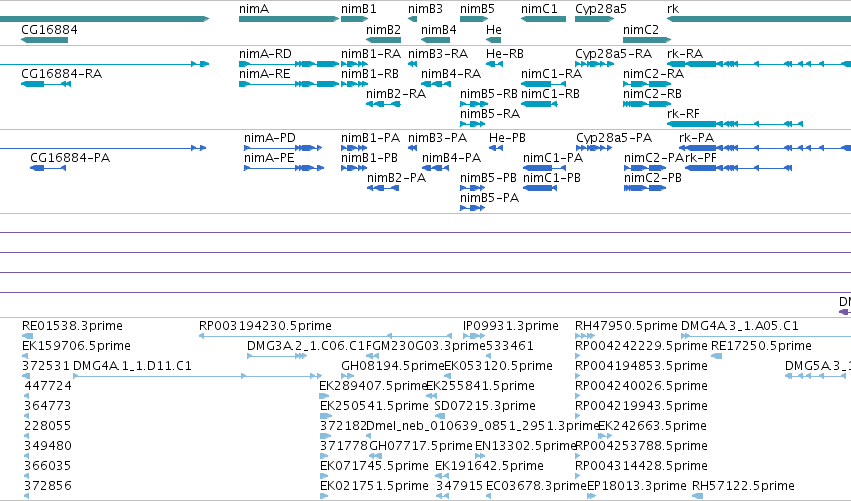
Task: Click the nimC1-RA transcript label
Action: tap(551, 74)
